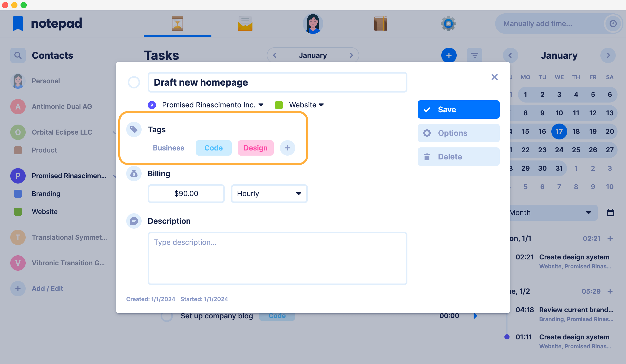The height and width of the screenshot is (364, 626).
Task: Open the Options menu item
Action: click(459, 133)
